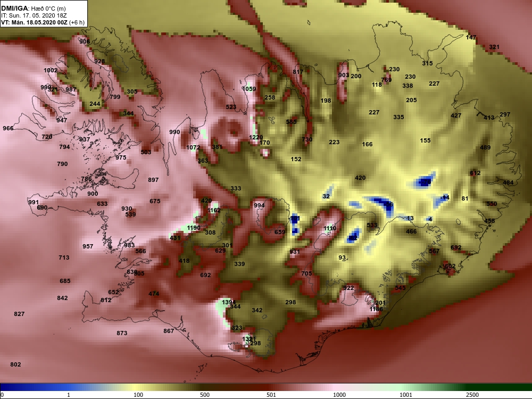Click the 1220 height value
Viewport: 532px width, 399px height.
coord(256,137)
